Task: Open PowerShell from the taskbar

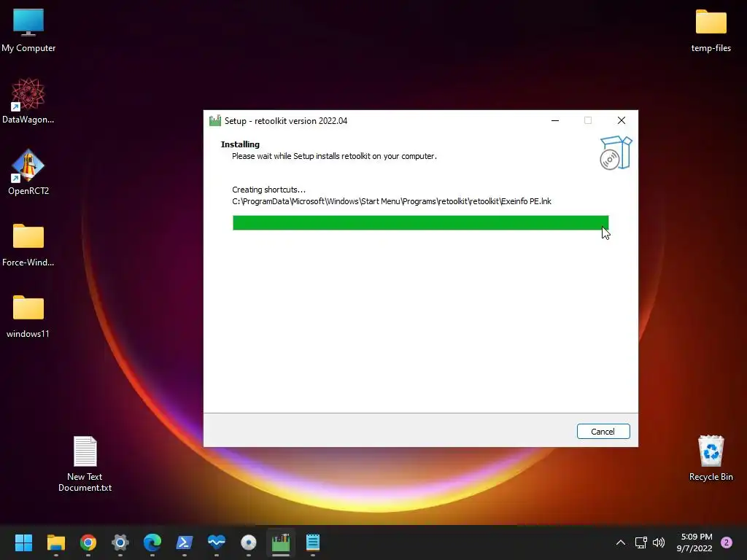Action: (x=185, y=542)
